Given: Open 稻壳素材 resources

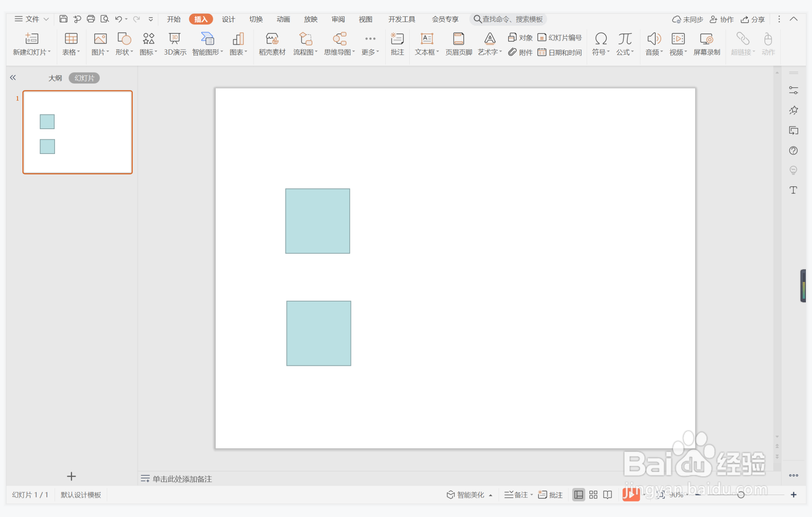Looking at the screenshot, I should pyautogui.click(x=272, y=44).
